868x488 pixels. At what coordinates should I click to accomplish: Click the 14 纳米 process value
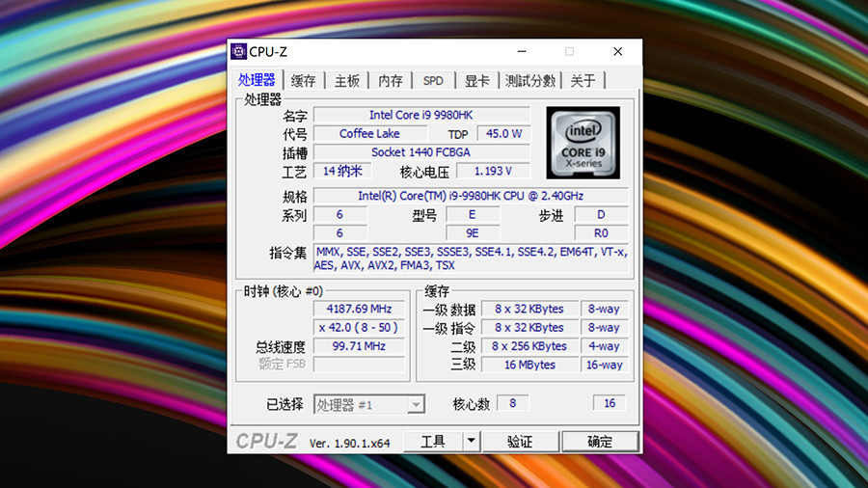pyautogui.click(x=342, y=171)
